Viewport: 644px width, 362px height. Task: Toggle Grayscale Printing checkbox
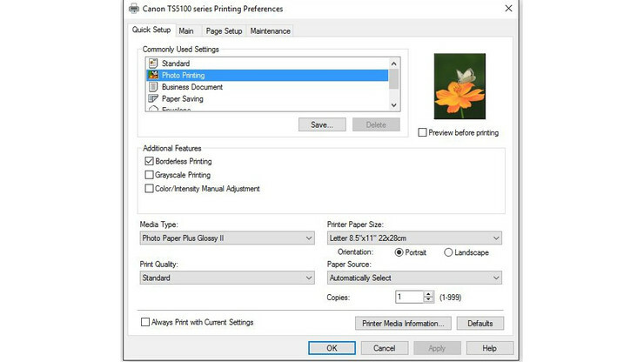[149, 175]
